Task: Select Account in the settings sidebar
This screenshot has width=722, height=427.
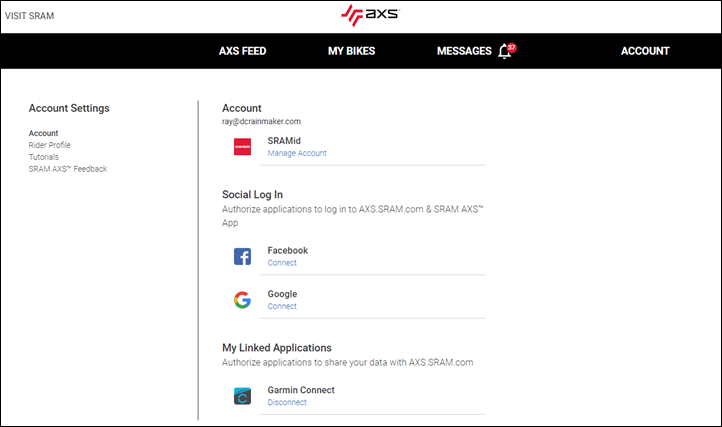Action: [43, 133]
